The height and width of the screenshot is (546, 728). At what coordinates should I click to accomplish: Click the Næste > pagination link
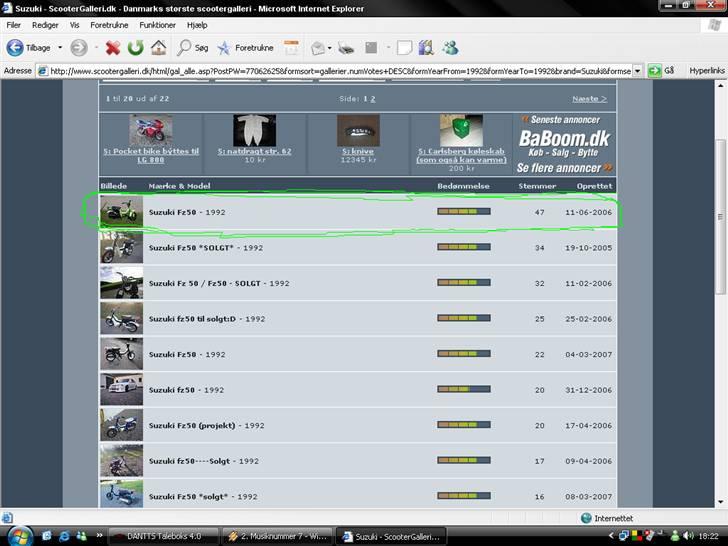coord(589,99)
